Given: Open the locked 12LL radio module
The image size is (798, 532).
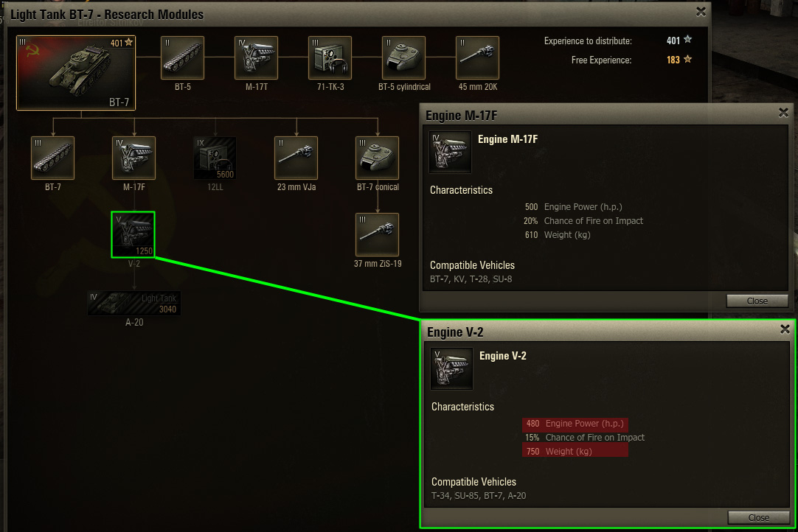Looking at the screenshot, I should [215, 158].
